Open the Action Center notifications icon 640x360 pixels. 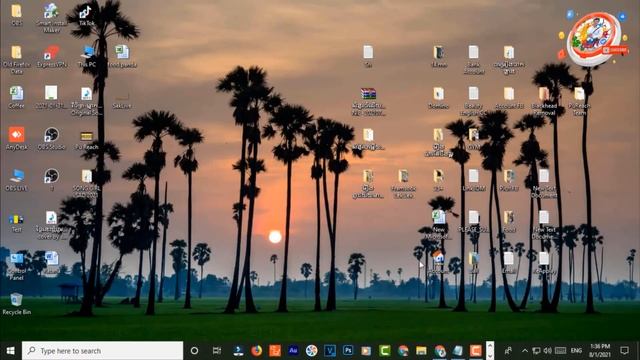(x=624, y=351)
